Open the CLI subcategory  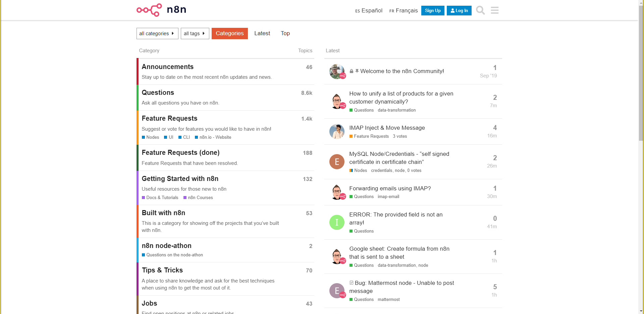click(184, 137)
